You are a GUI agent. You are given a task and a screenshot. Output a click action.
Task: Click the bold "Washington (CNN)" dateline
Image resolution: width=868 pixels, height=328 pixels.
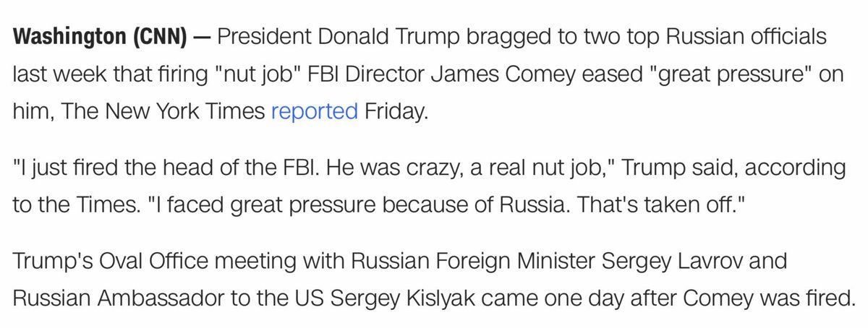point(99,38)
